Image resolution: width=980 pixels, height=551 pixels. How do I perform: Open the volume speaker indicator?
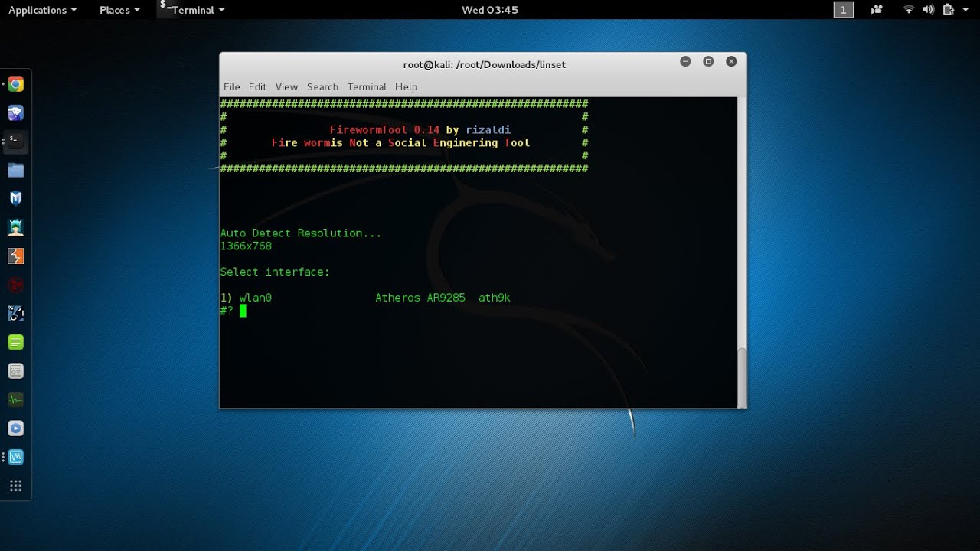pyautogui.click(x=929, y=10)
